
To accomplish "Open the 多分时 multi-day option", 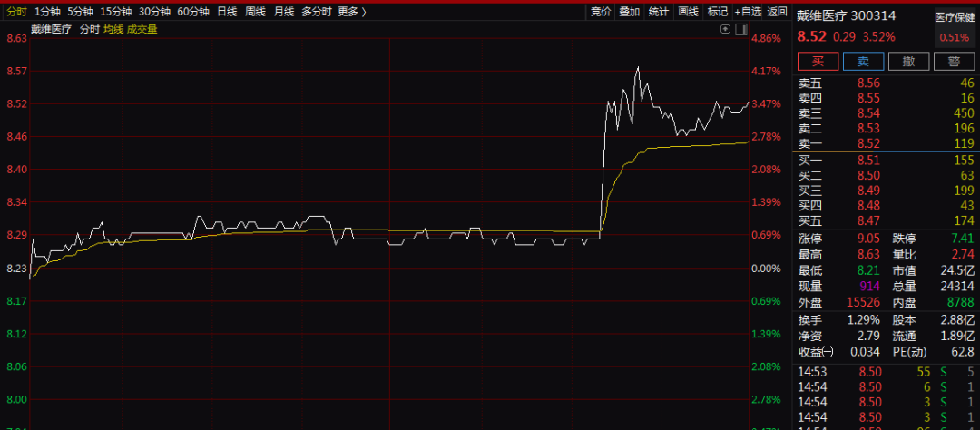I will click(x=316, y=11).
